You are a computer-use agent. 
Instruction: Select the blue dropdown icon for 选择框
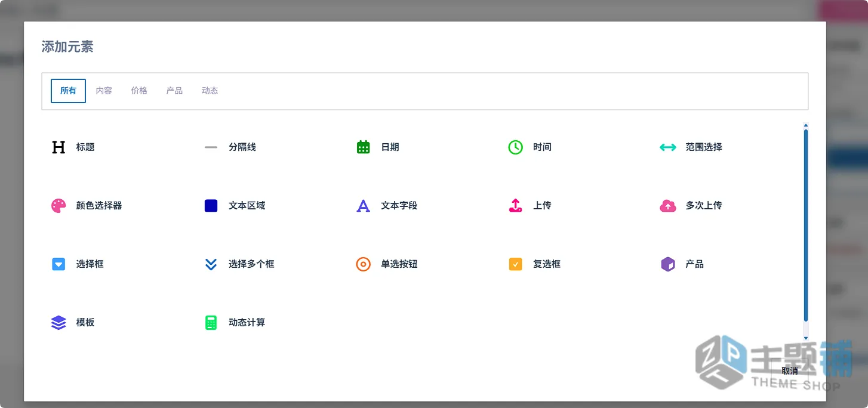pyautogui.click(x=59, y=264)
